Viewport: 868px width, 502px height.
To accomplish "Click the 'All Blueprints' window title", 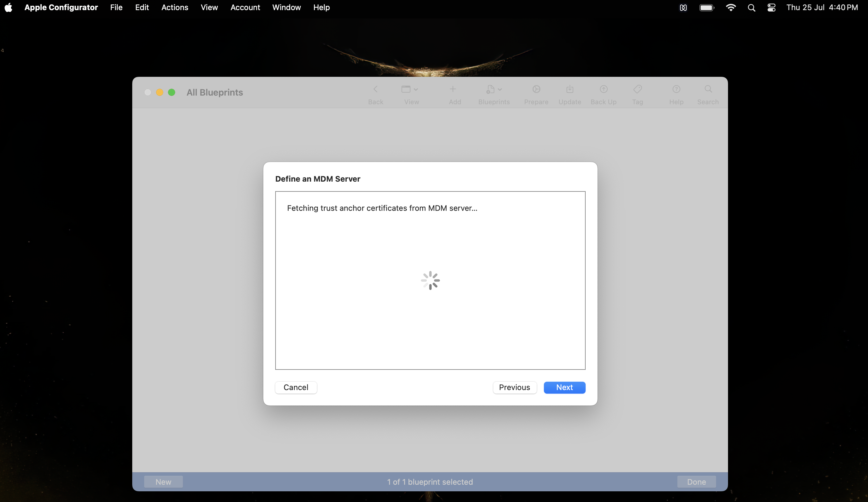I will point(214,92).
